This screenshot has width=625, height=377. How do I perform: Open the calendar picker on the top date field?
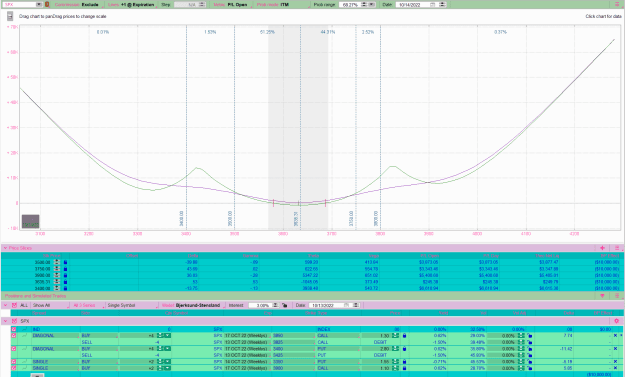(x=433, y=5)
